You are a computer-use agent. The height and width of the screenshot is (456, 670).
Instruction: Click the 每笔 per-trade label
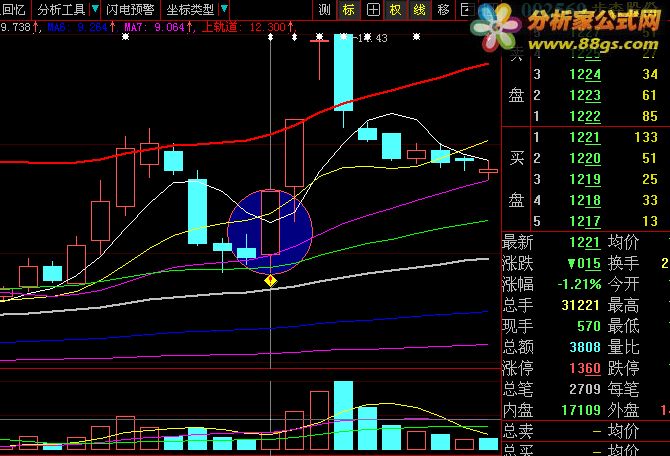(x=623, y=389)
